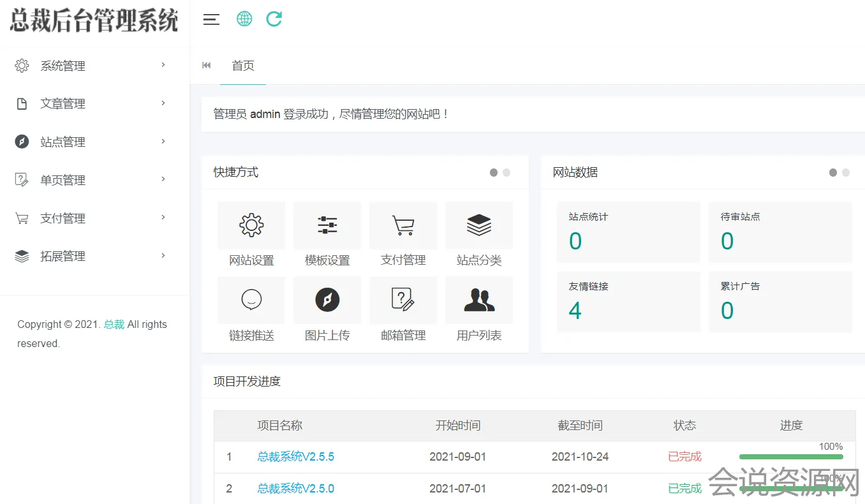This screenshot has height=504, width=865.
Task: Select first 快捷方式 carousel indicator dot
Action: point(494,172)
